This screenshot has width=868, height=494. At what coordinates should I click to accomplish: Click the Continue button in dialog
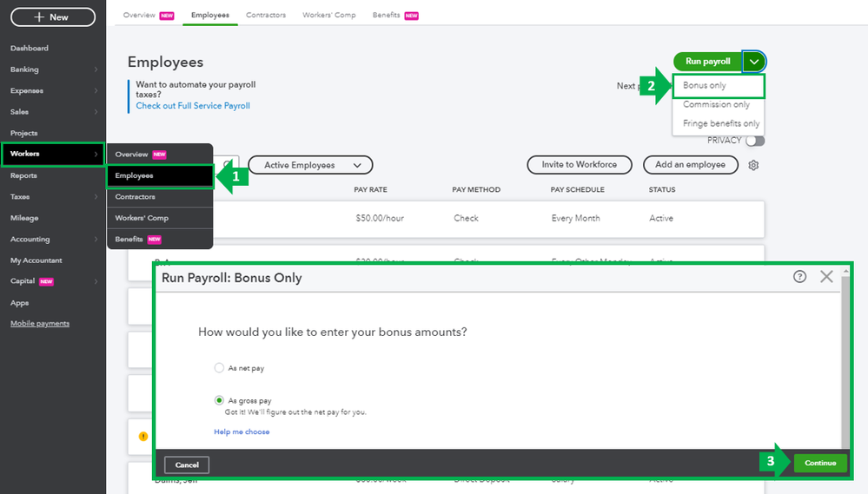(x=820, y=463)
